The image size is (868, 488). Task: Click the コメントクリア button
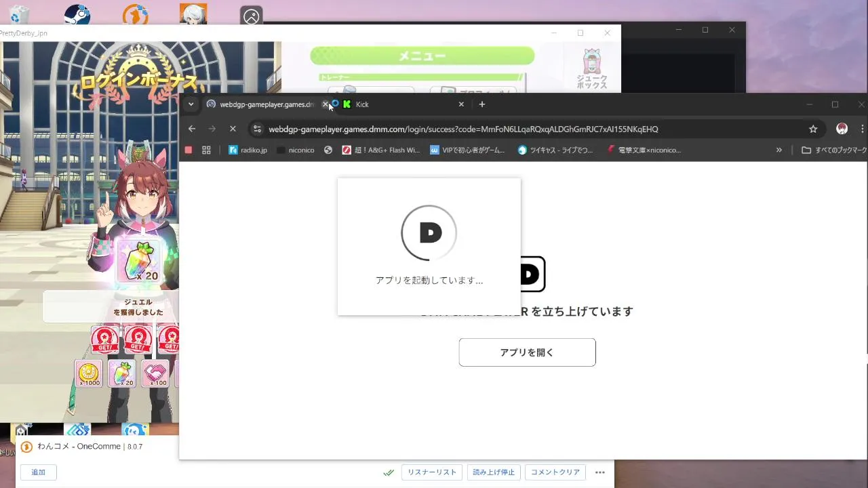pos(555,472)
